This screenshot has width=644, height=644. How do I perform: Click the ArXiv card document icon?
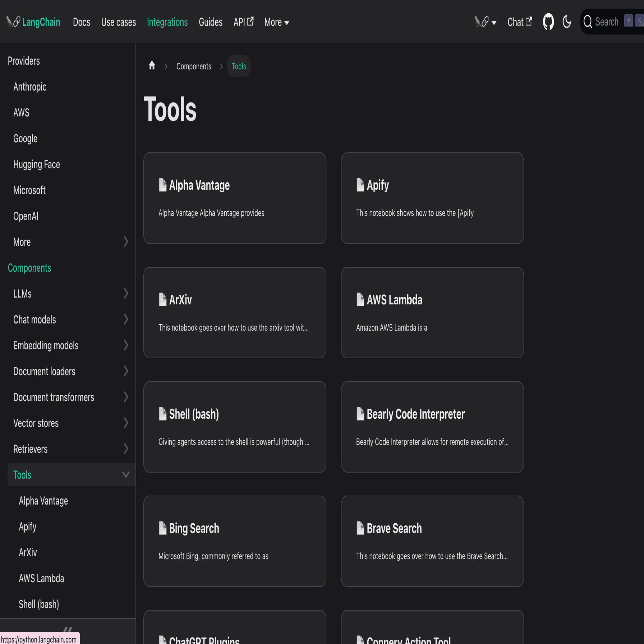click(162, 300)
